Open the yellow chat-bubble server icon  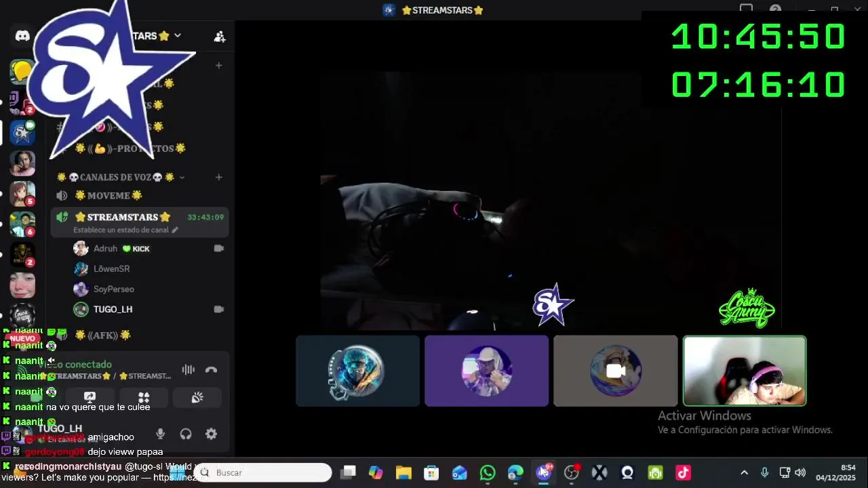click(22, 71)
